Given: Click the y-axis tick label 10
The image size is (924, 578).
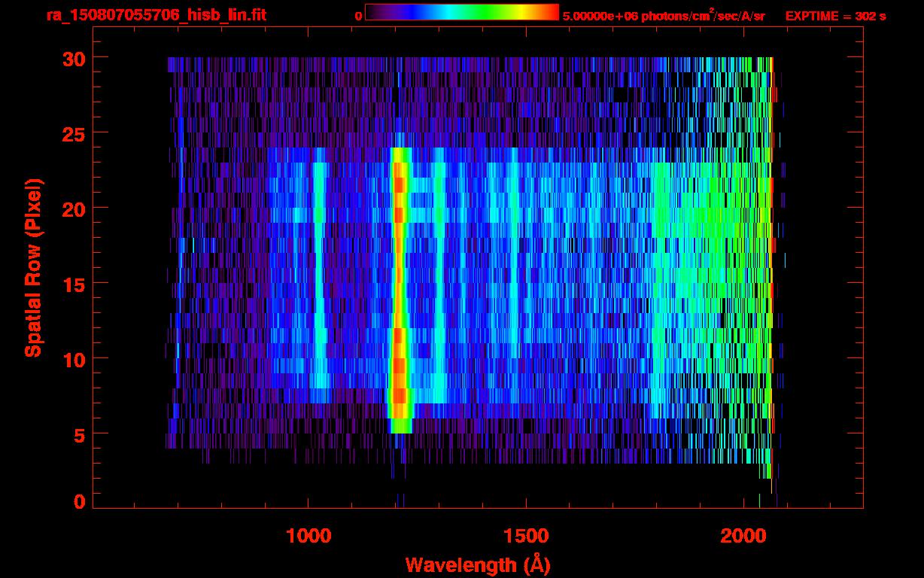Looking at the screenshot, I should (x=74, y=359).
